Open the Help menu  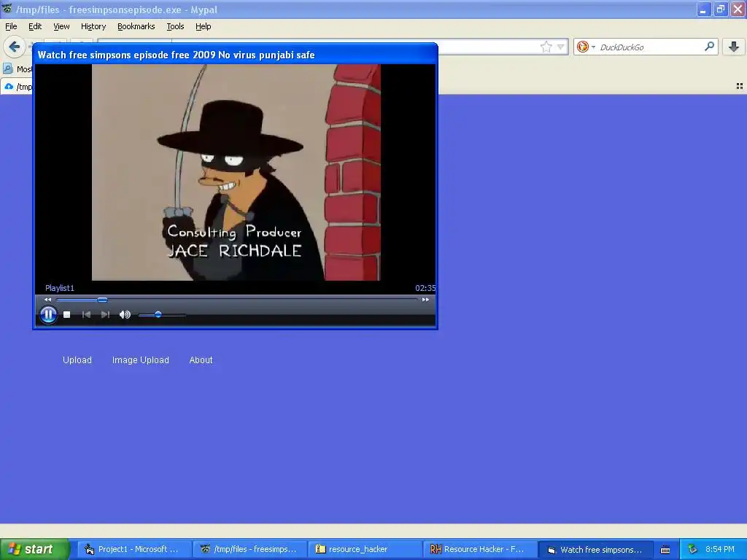pyautogui.click(x=203, y=27)
